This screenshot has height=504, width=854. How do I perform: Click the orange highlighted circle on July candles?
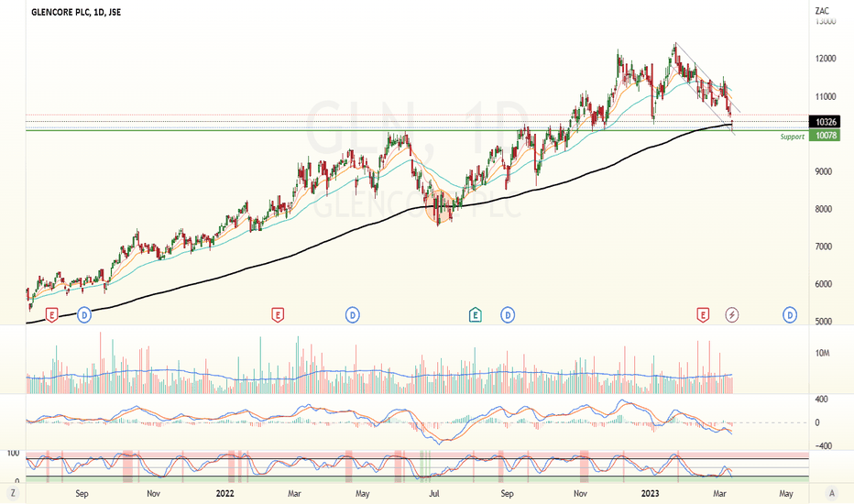tap(439, 207)
